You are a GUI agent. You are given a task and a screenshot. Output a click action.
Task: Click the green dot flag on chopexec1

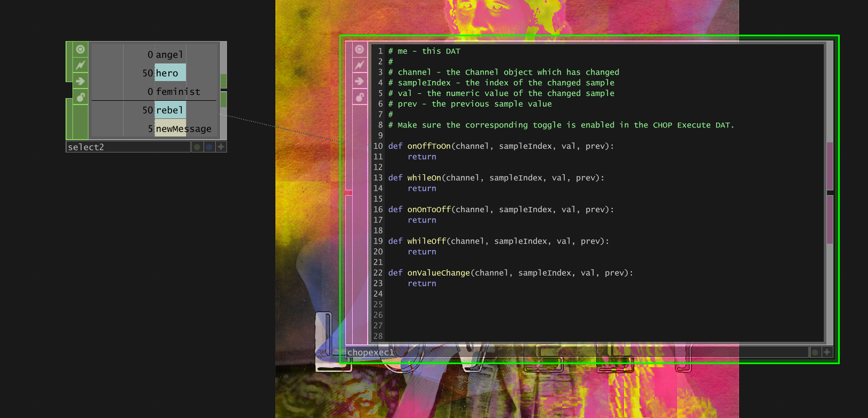tap(815, 352)
